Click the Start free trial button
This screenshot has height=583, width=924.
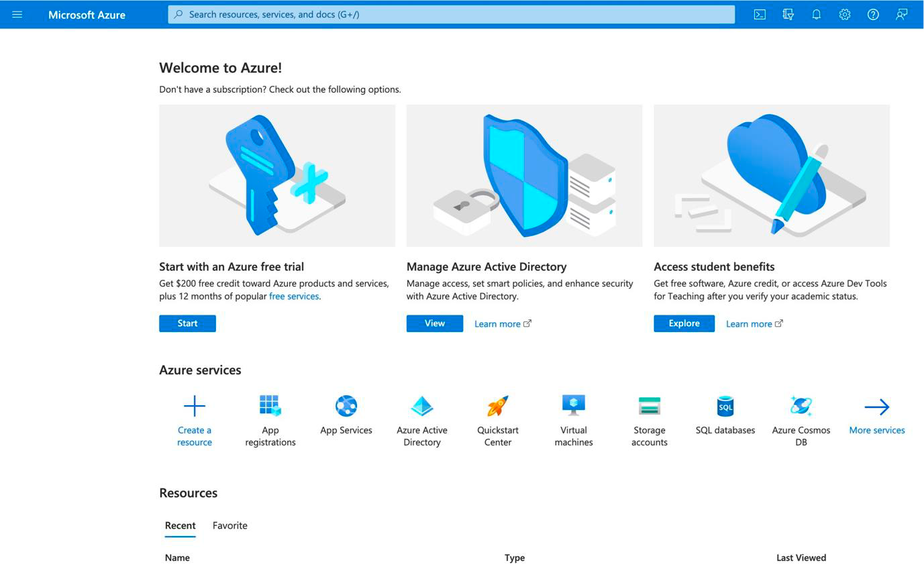click(187, 323)
